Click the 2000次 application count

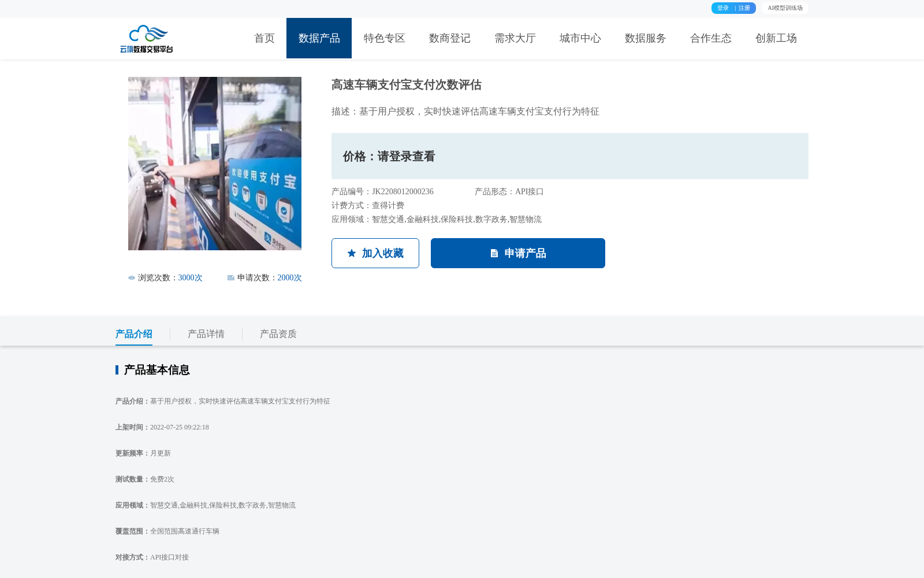tap(290, 278)
